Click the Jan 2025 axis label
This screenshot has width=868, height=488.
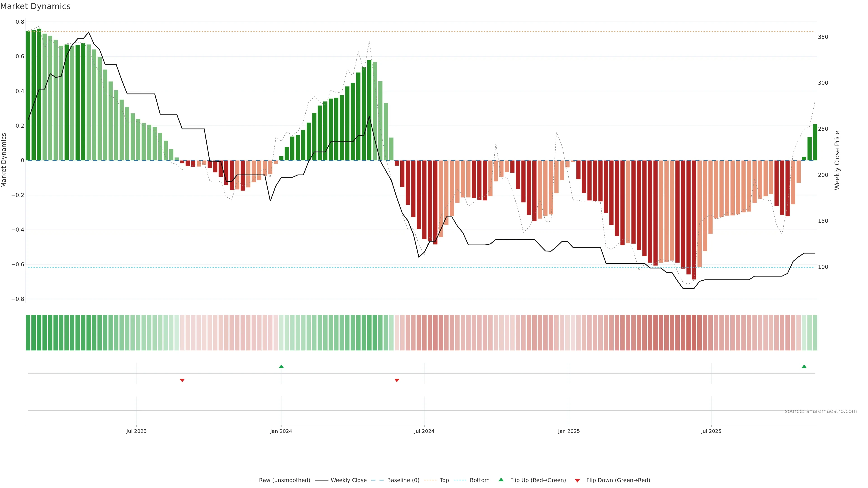coord(569,431)
